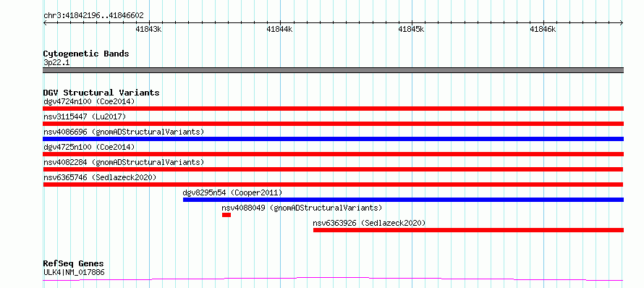Image resolution: width=644 pixels, height=288 pixels.
Task: Open nsv3115447 (Lu2017) variant label
Action: coord(85,117)
